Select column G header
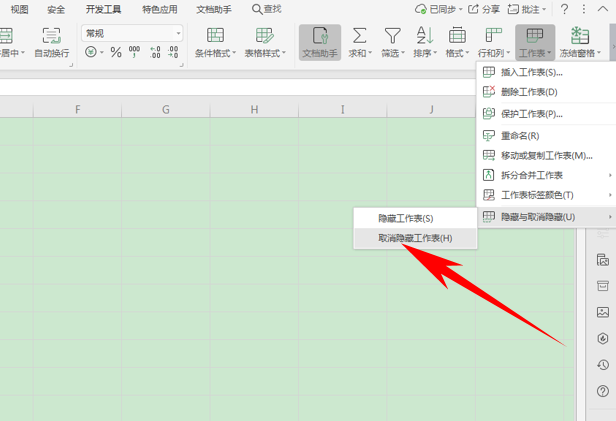This screenshot has width=616, height=421. [x=166, y=109]
